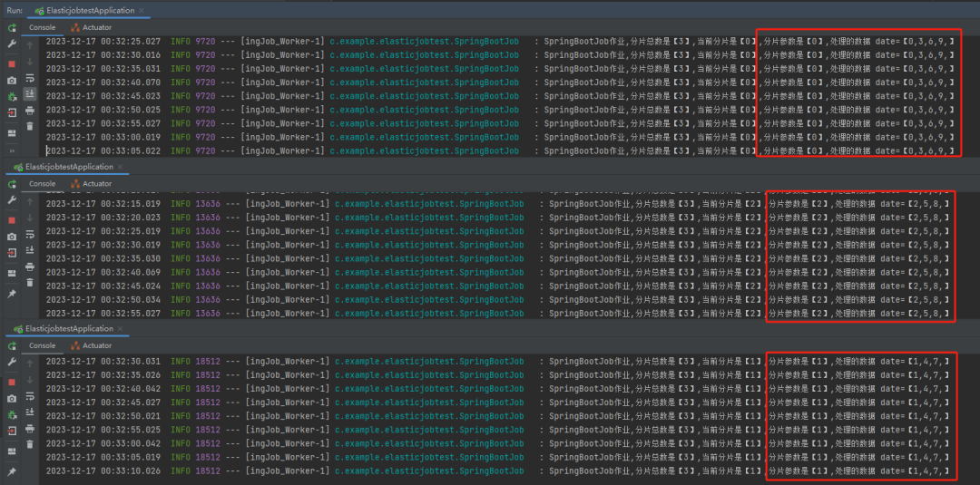Print the PID 18512 console output
Image resolution: width=980 pixels, height=485 pixels.
[x=30, y=429]
